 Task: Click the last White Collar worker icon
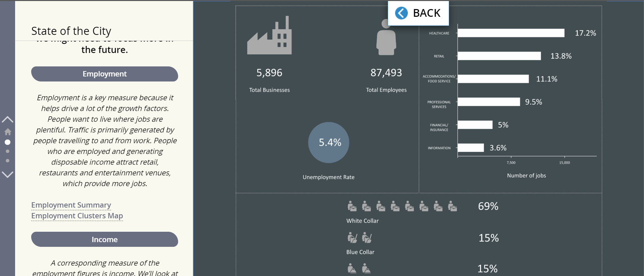tap(452, 206)
